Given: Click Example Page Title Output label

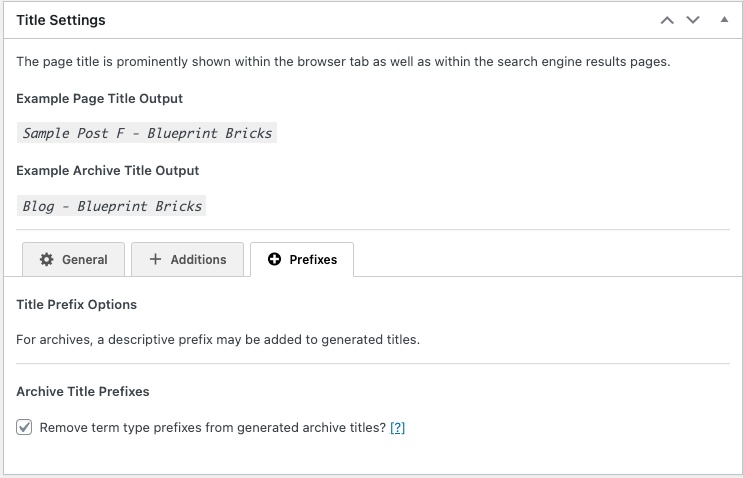Looking at the screenshot, I should (100, 99).
